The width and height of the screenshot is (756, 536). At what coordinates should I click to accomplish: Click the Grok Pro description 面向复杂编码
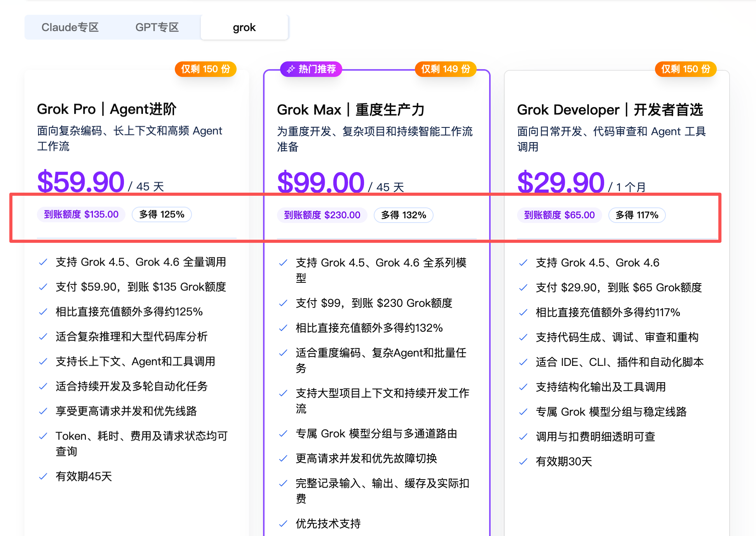129,138
